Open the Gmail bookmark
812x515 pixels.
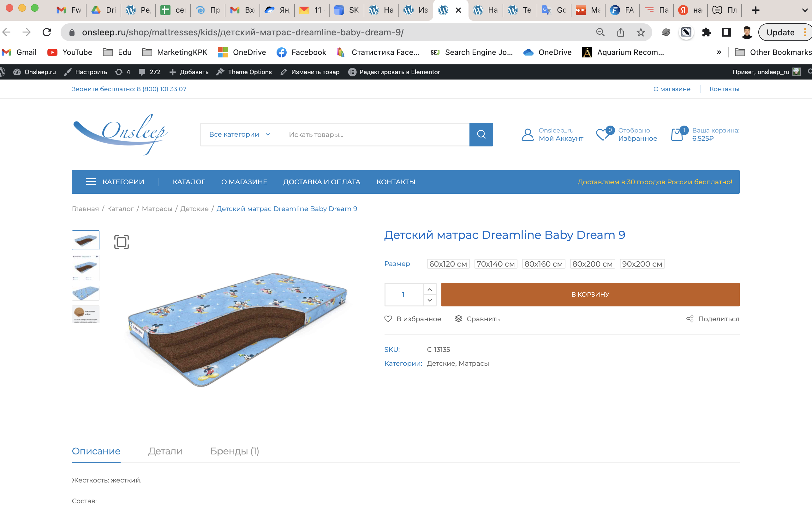(x=19, y=52)
